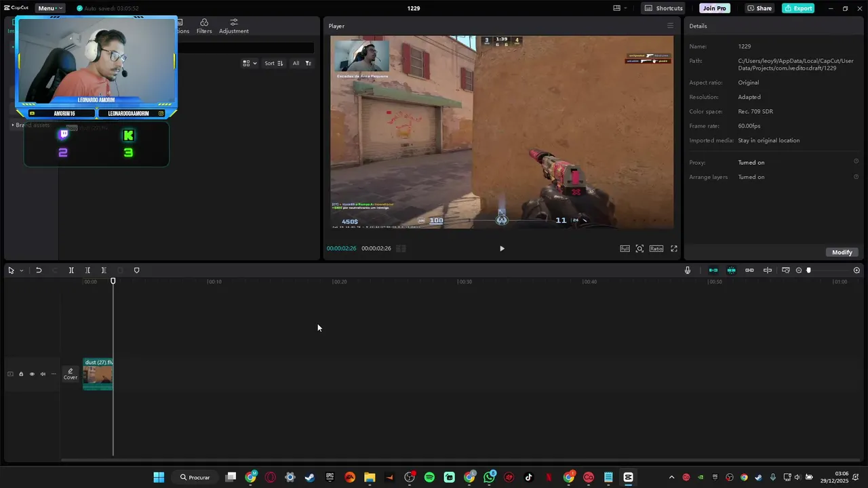Open Spotify from the taskbar
This screenshot has height=488, width=868.
click(429, 477)
